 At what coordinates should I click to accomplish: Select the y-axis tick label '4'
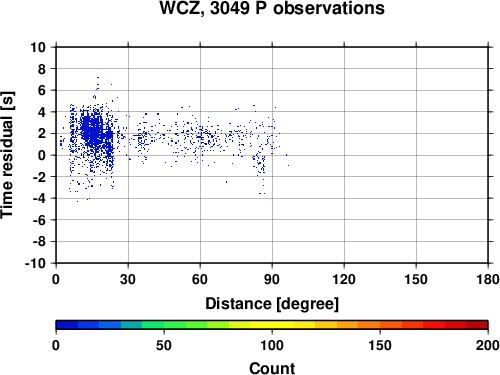(42, 112)
